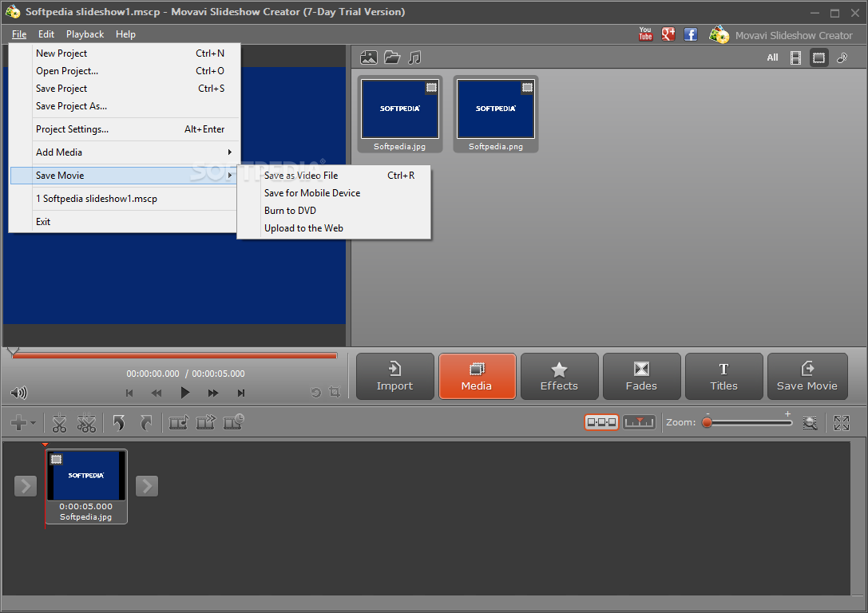Switch to storyboard view mode
This screenshot has height=613, width=868.
[x=602, y=423]
